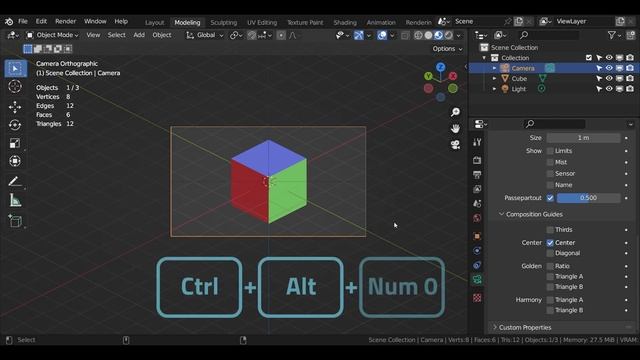Expand the Custom Properties panel

pyautogui.click(x=495, y=327)
